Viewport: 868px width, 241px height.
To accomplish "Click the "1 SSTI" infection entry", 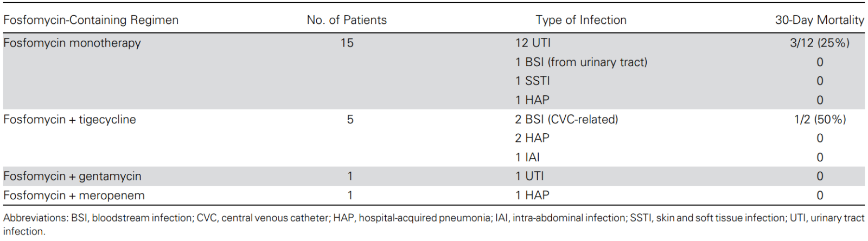I will point(532,81).
